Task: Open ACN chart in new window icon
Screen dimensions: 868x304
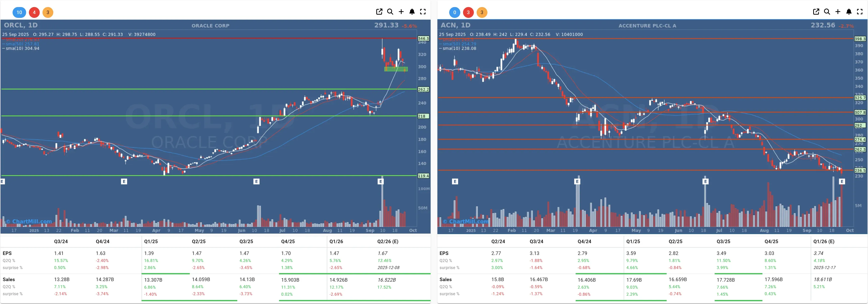Action: point(816,12)
